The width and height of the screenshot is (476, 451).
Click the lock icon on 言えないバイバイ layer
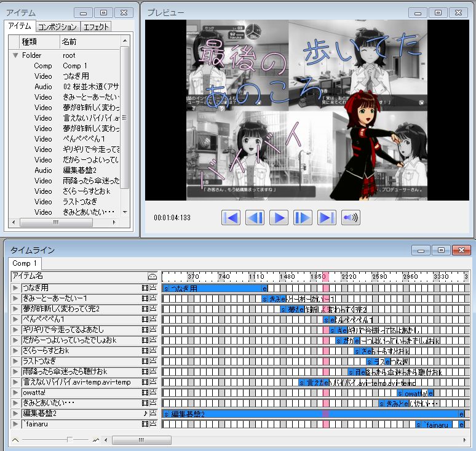click(153, 382)
